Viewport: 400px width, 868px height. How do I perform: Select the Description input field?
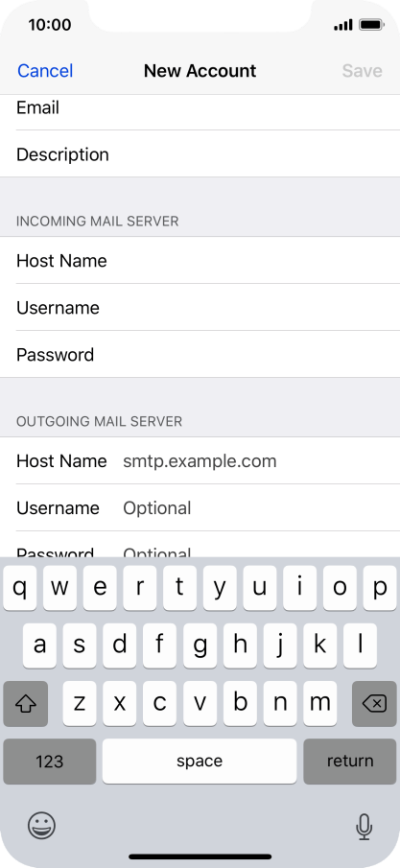(x=200, y=154)
